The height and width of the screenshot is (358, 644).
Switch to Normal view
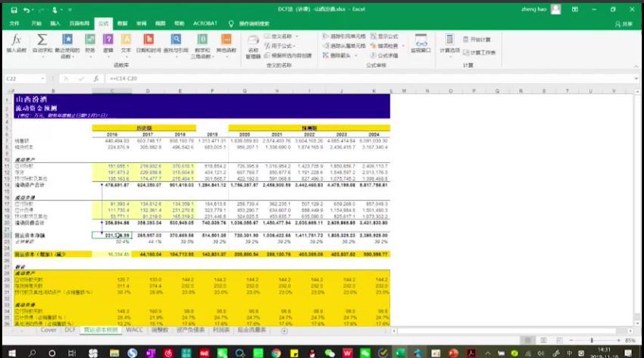pos(528,341)
